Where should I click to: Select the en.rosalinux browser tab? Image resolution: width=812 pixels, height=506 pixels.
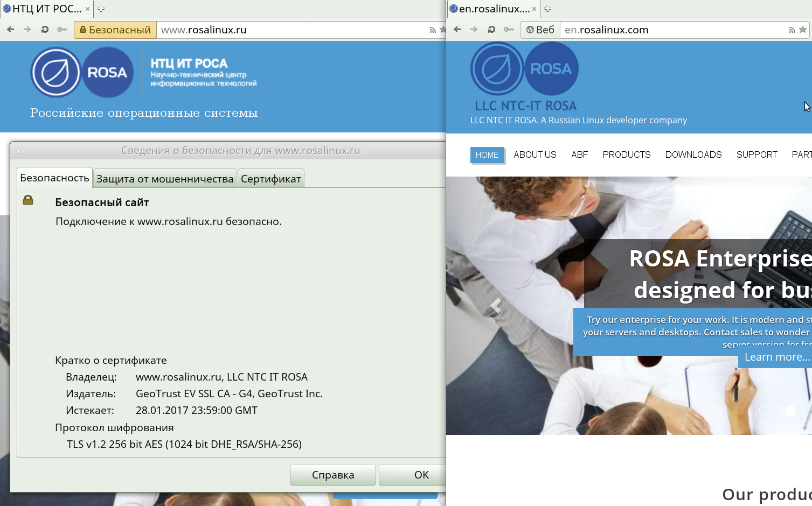[x=494, y=9]
